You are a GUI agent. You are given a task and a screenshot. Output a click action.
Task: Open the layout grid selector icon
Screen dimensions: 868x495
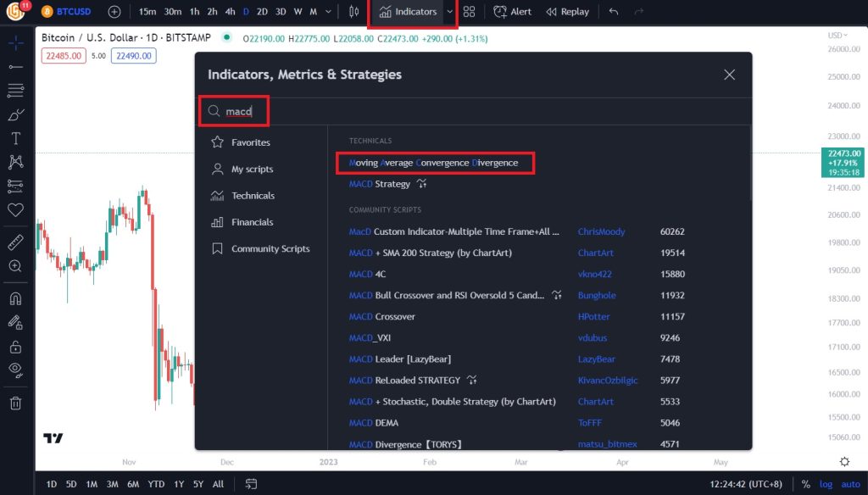(x=469, y=12)
